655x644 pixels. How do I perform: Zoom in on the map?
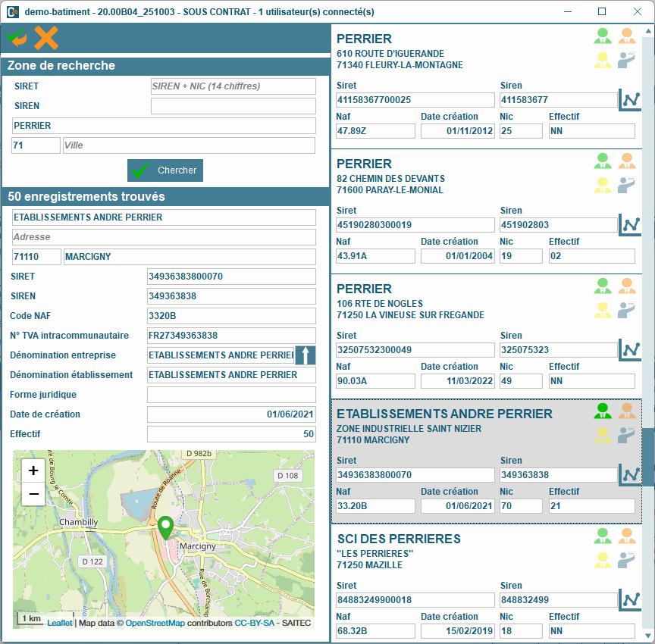pos(33,470)
